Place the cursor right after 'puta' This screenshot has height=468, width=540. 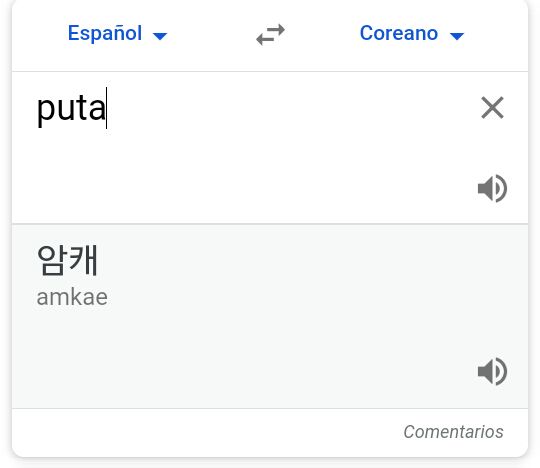tap(106, 108)
